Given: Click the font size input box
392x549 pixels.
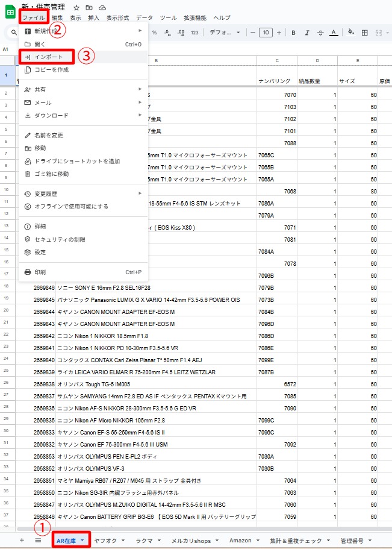Looking at the screenshot, I should (266, 33).
